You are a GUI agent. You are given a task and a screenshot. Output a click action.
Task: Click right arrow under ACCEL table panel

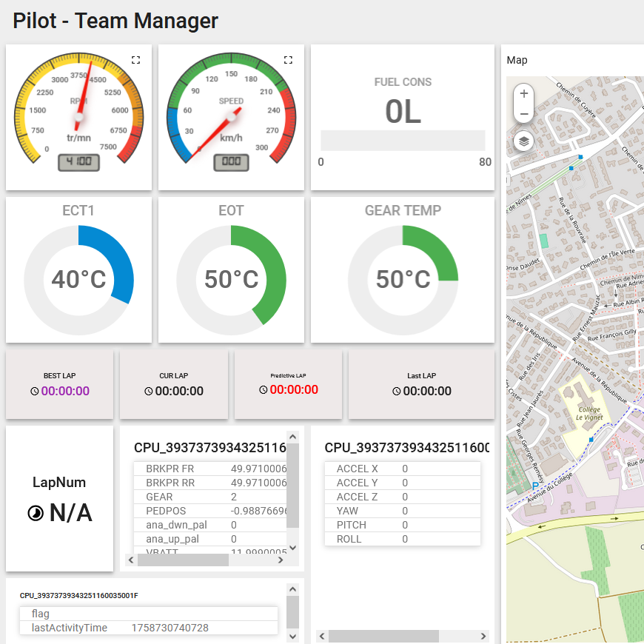click(483, 636)
